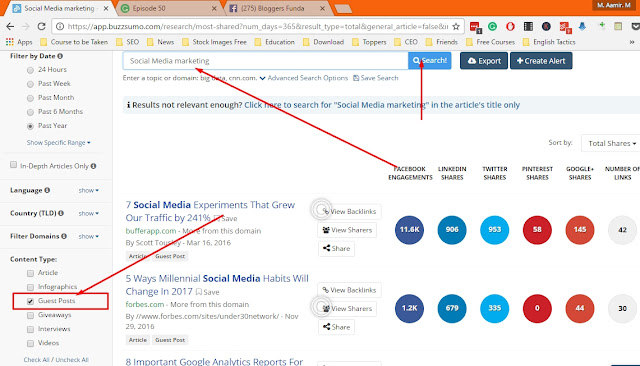Enable In-Depth Articles Only checkbox

13,165
